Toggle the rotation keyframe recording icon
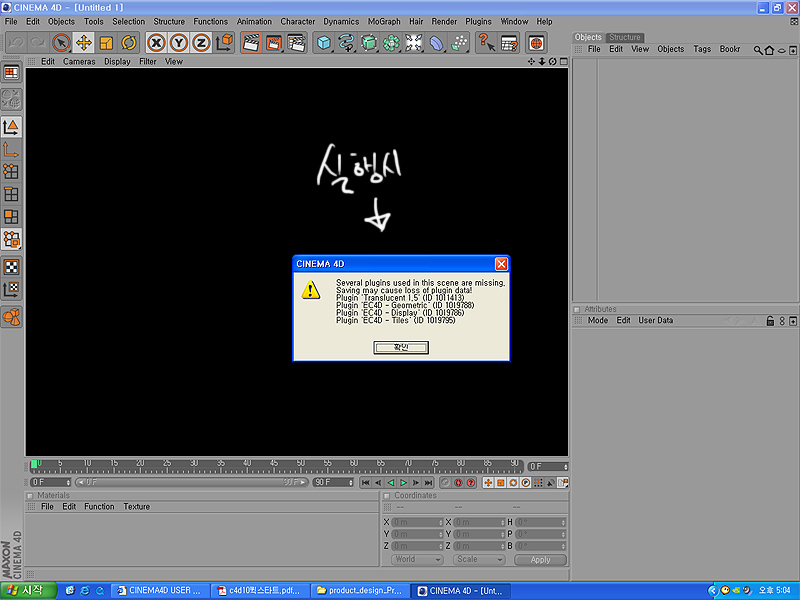The width and height of the screenshot is (800, 600). pyautogui.click(x=513, y=482)
